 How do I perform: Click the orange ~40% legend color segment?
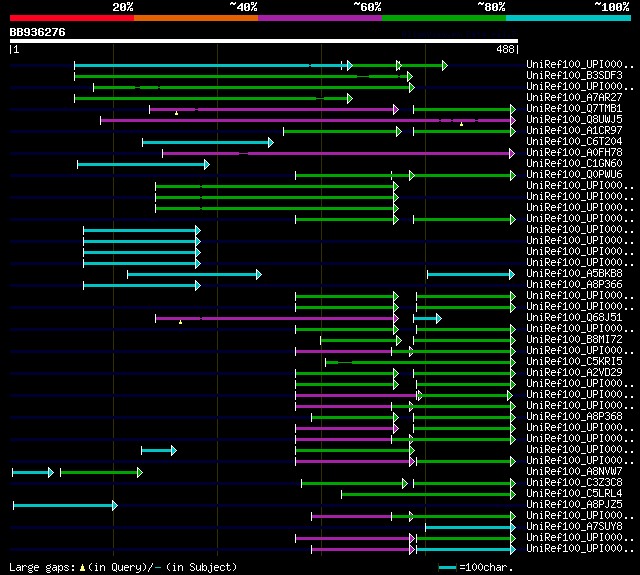pyautogui.click(x=196, y=18)
